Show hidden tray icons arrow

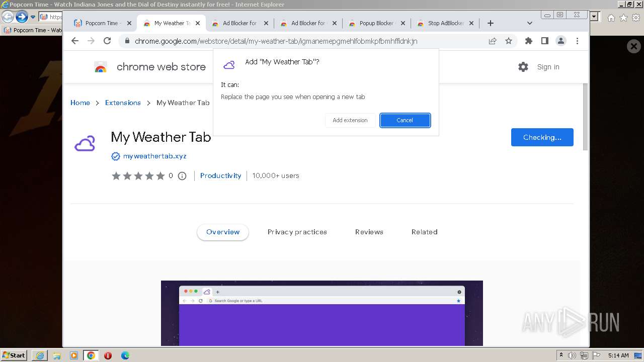(561, 355)
